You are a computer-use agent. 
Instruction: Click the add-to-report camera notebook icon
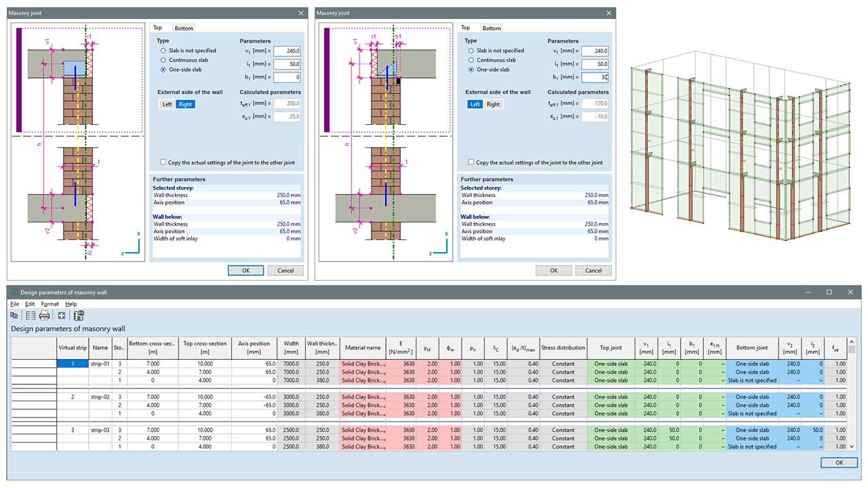click(78, 315)
